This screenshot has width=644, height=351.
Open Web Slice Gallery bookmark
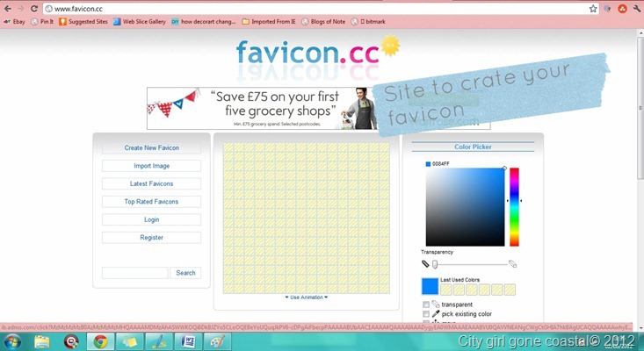140,21
